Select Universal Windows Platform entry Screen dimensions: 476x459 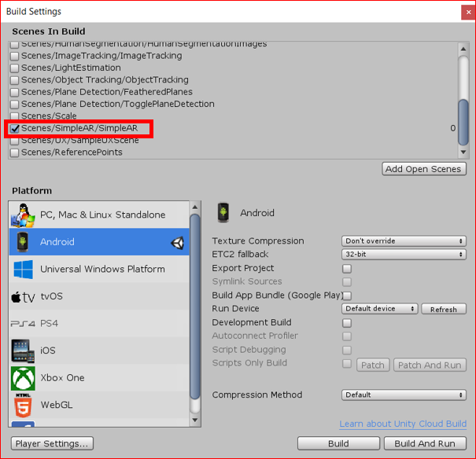[x=99, y=270]
